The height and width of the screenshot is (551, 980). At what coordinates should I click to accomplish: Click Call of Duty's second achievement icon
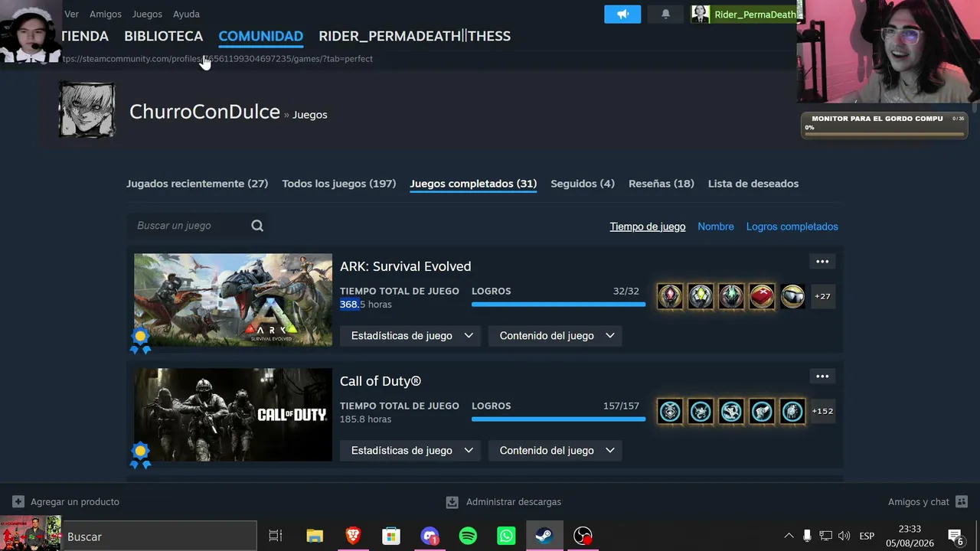tap(701, 411)
